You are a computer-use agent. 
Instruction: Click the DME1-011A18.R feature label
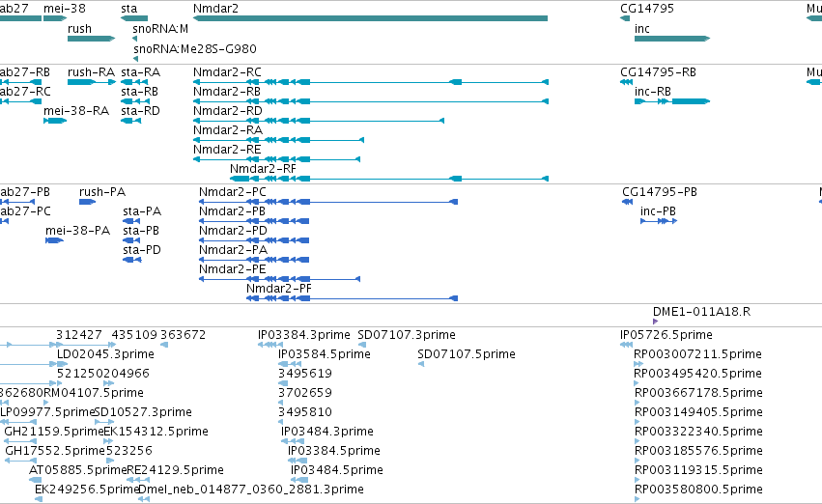(x=701, y=312)
